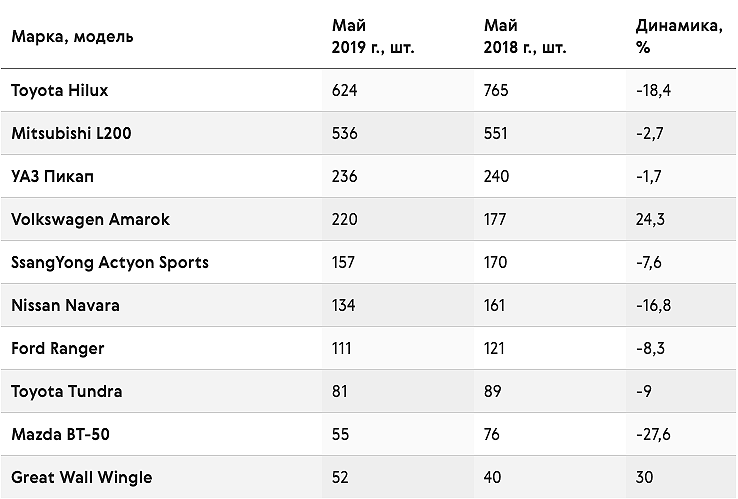Screen dimensions: 738x499
Task: Select the Volkswagen Amarok model cell
Action: point(90,219)
